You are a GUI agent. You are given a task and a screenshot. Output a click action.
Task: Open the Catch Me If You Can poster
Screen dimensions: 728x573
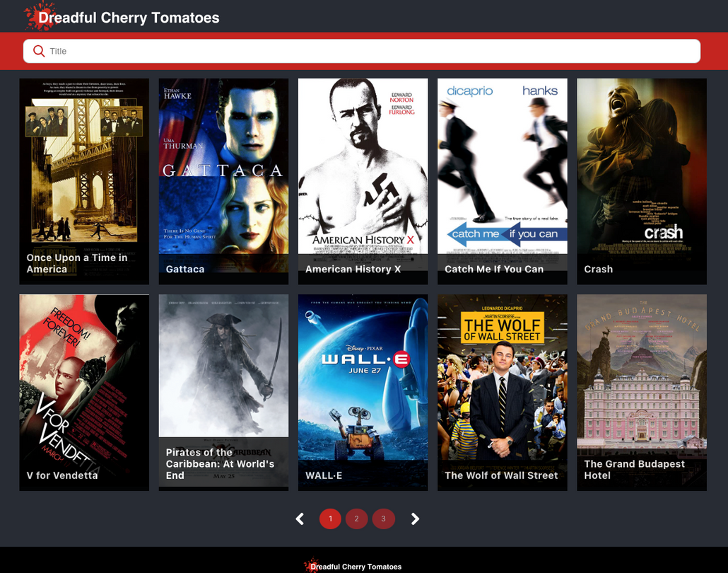click(x=502, y=181)
